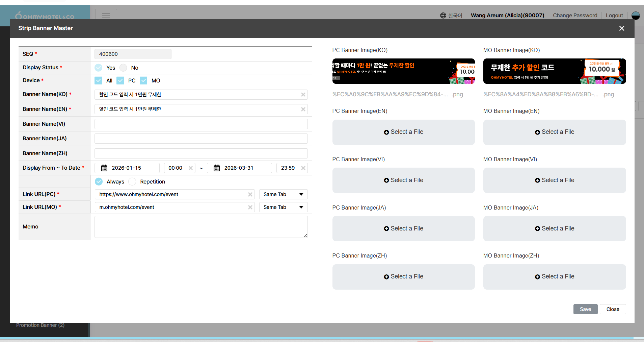Click plus icon for PC Banner Image(EN)
Image resolution: width=644 pixels, height=342 pixels.
(x=386, y=132)
